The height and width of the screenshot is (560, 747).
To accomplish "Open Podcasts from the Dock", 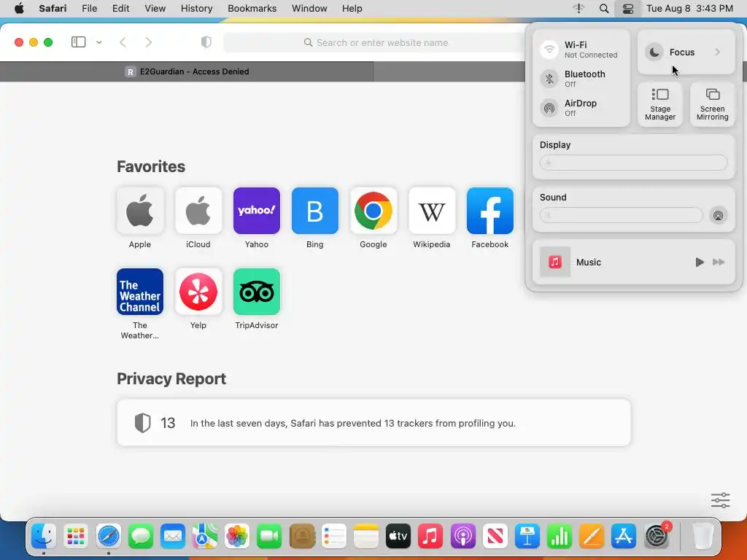I will pyautogui.click(x=462, y=536).
